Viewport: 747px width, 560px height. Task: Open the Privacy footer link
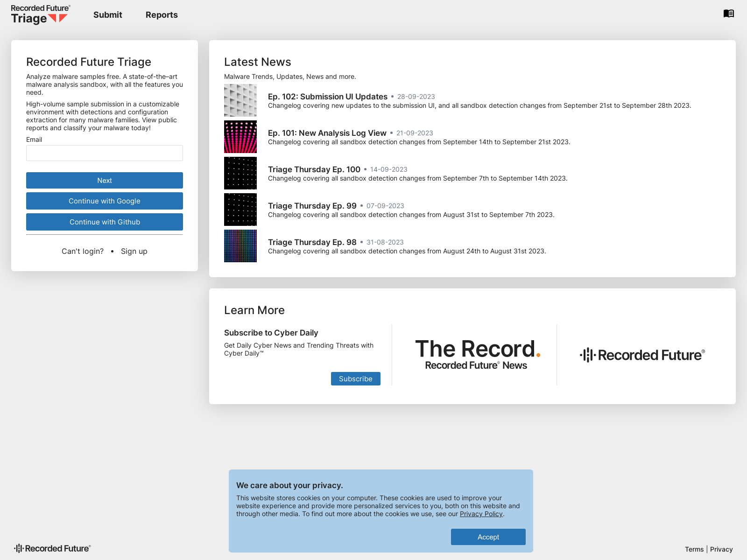tap(721, 549)
